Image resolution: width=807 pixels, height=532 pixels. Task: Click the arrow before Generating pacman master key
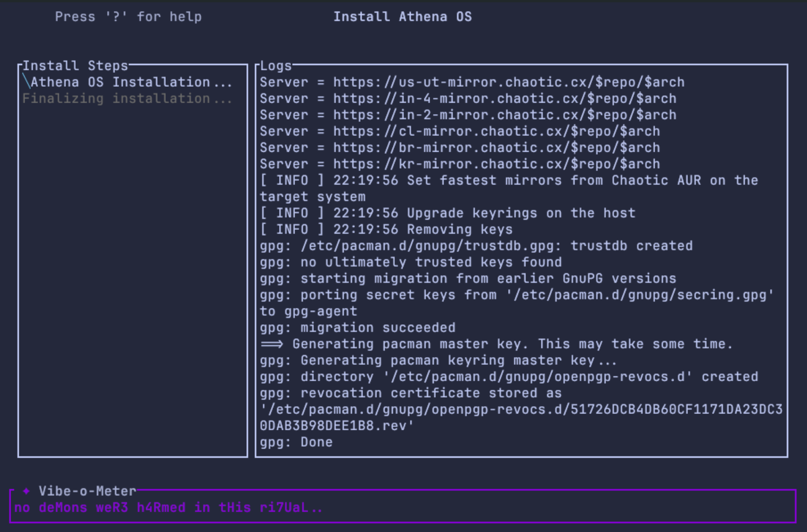pos(272,344)
